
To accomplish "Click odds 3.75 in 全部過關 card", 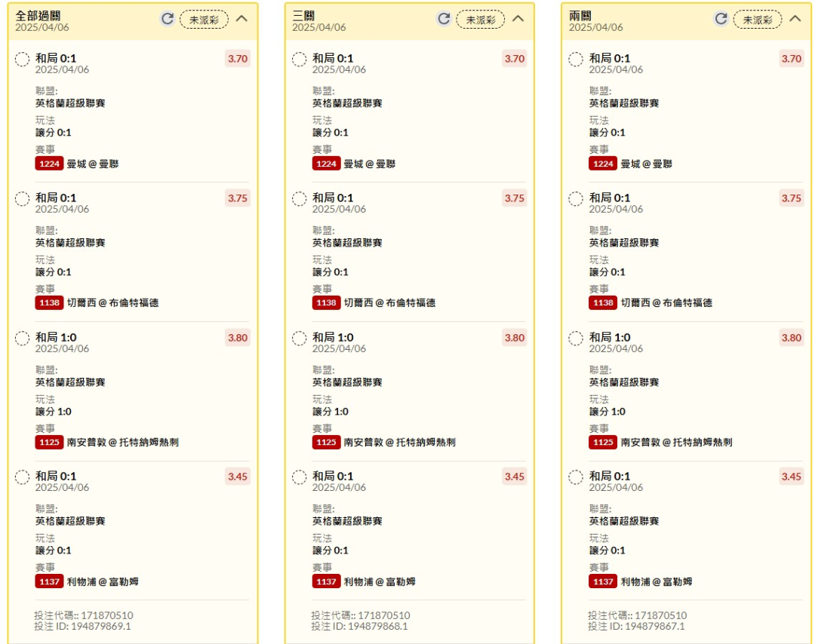I will click(x=238, y=198).
